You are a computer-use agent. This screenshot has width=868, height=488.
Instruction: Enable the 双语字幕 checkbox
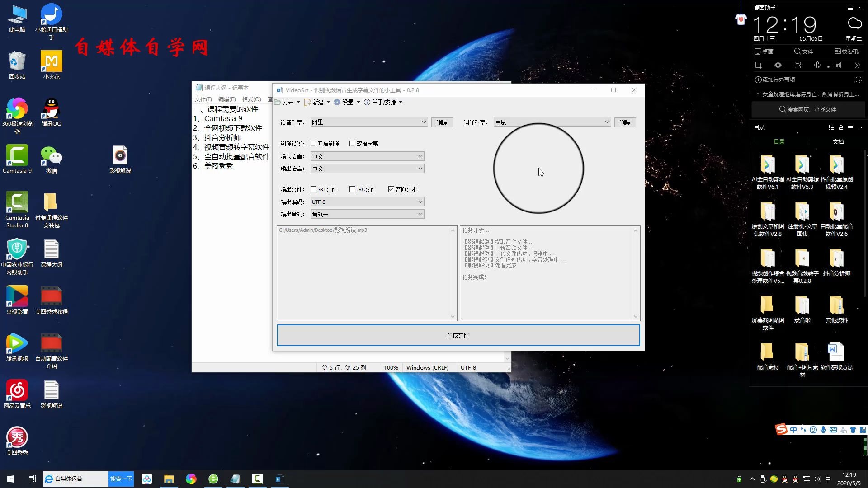(x=352, y=144)
